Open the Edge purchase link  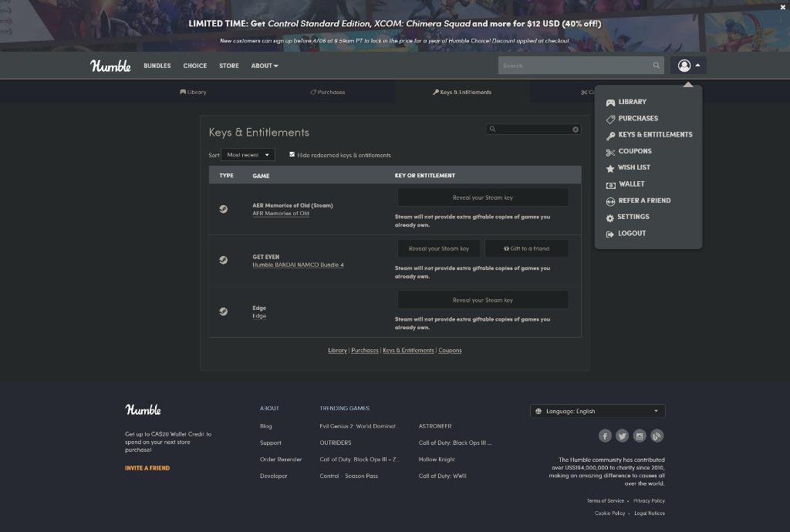point(259,316)
